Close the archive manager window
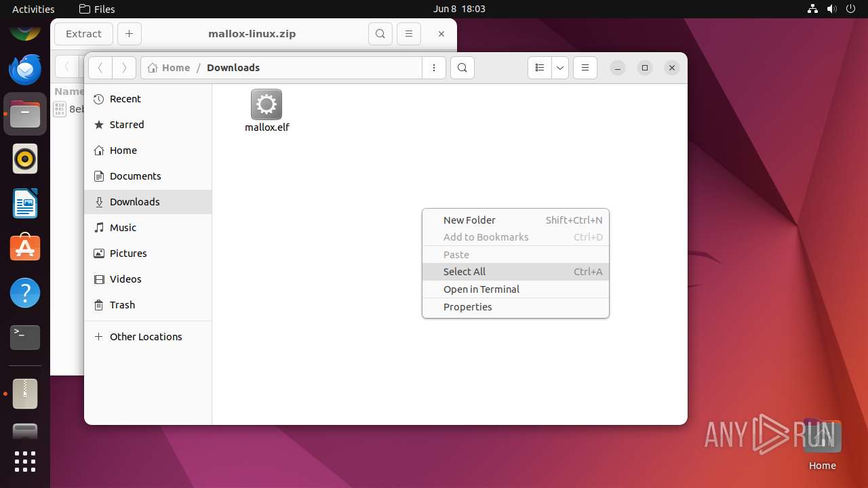 pyautogui.click(x=441, y=34)
